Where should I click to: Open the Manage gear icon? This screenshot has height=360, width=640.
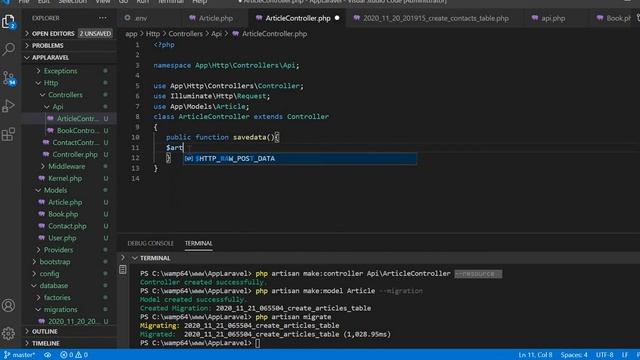9,333
